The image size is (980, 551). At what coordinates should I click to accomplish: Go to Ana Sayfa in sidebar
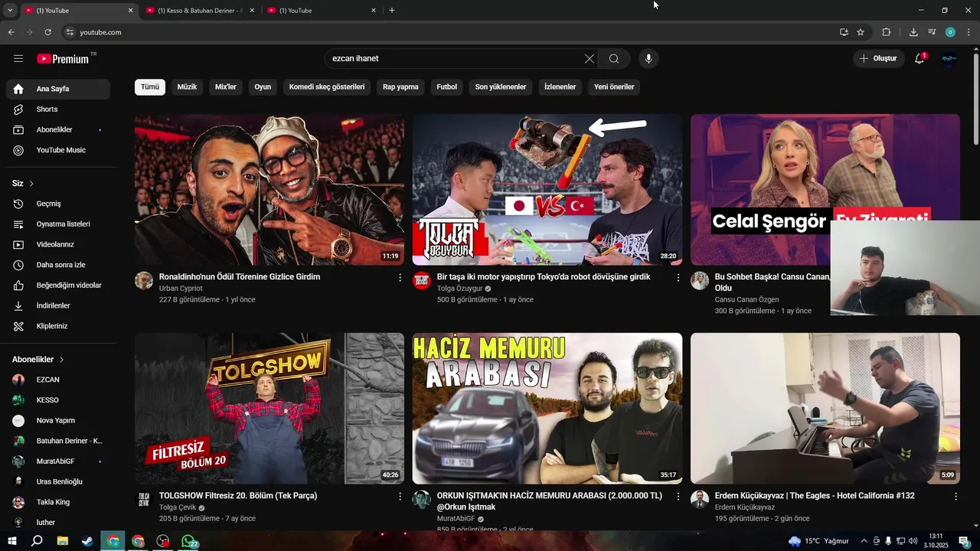(58, 89)
